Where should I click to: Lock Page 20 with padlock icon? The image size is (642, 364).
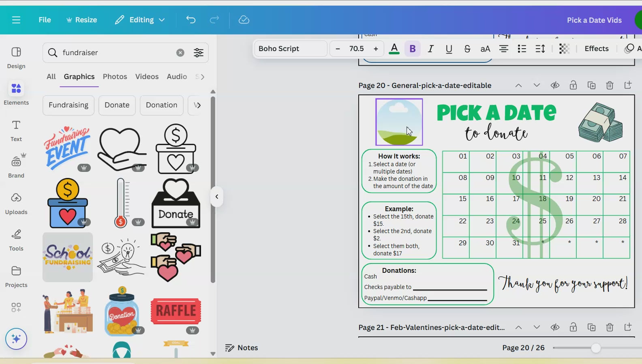(573, 85)
